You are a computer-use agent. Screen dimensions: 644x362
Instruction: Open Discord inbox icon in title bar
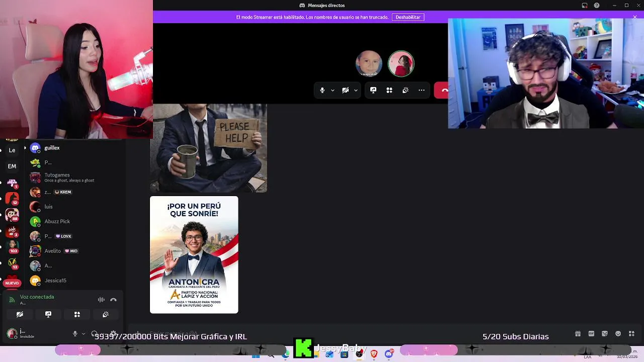(585, 6)
